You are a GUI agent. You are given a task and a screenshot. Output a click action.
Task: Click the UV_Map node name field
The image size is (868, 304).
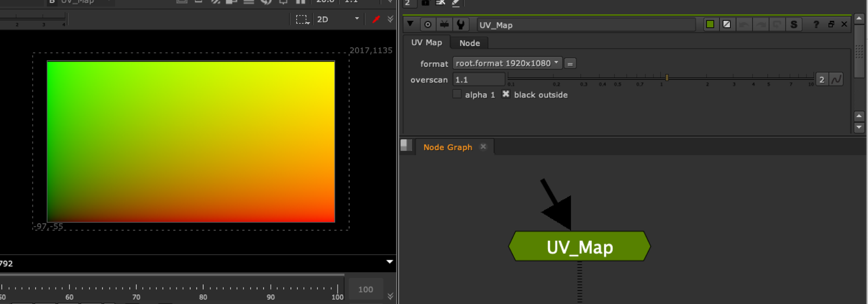click(x=586, y=25)
